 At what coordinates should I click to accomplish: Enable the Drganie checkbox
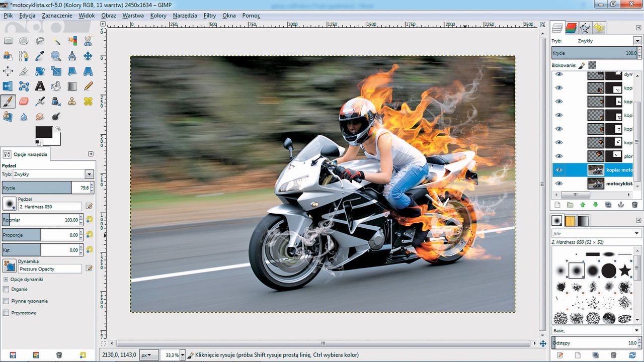click(6, 289)
